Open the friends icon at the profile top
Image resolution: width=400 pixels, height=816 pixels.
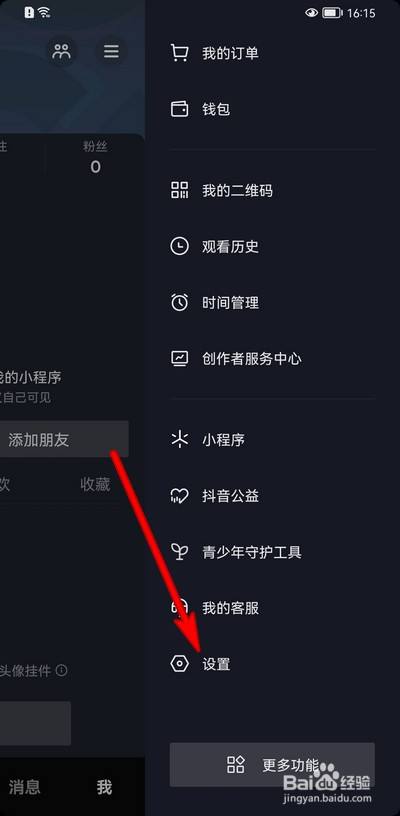[61, 52]
